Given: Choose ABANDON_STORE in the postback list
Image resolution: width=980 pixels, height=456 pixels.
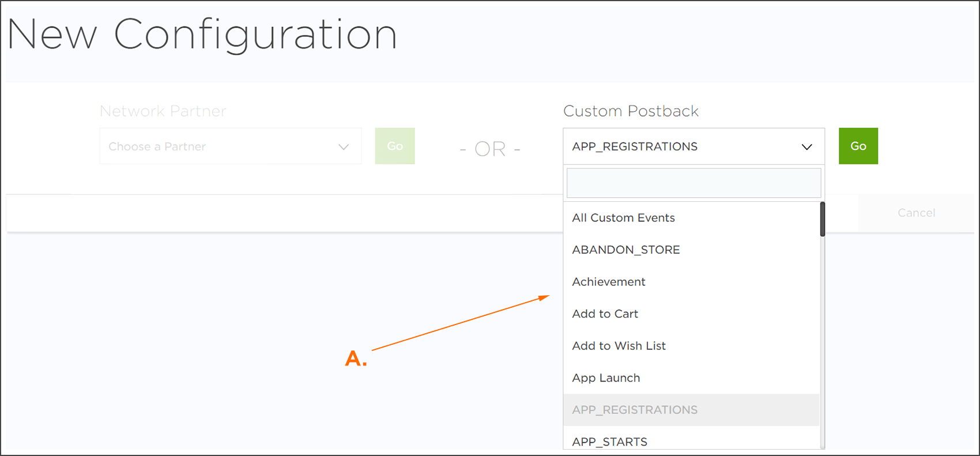Looking at the screenshot, I should 691,250.
